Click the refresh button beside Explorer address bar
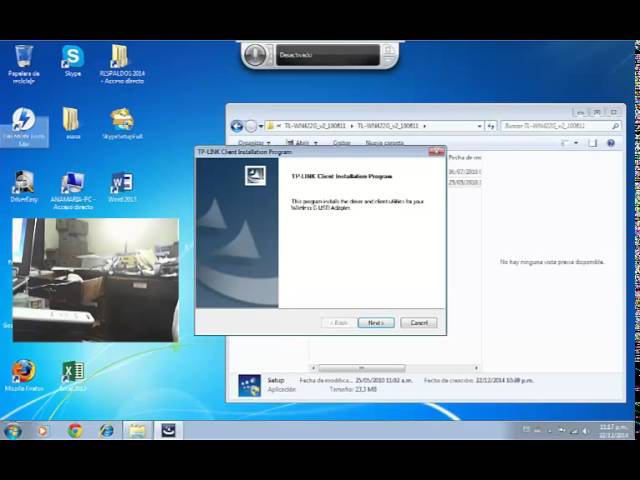The width and height of the screenshot is (640, 480). 490,126
